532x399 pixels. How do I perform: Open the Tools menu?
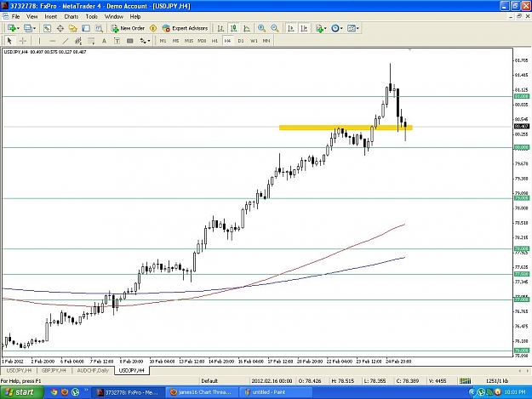[x=92, y=17]
